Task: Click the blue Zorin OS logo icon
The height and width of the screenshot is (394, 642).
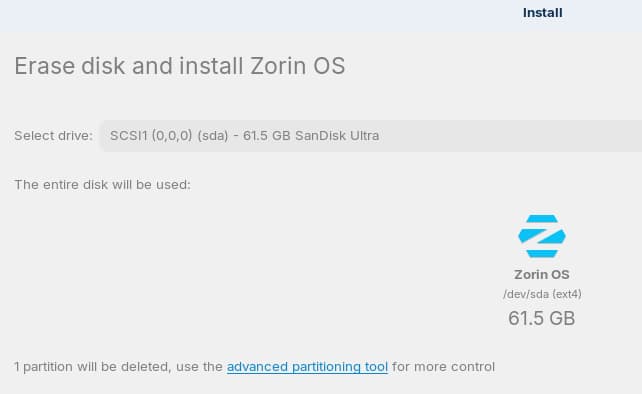Action: (x=542, y=236)
